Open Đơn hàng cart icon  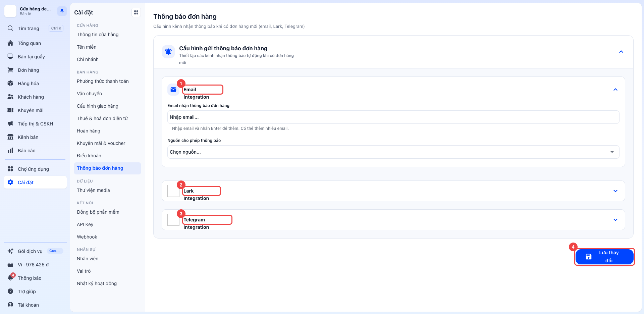pyautogui.click(x=10, y=70)
